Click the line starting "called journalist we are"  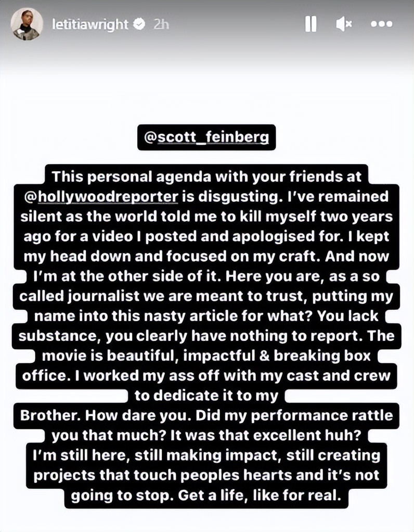[206, 296]
